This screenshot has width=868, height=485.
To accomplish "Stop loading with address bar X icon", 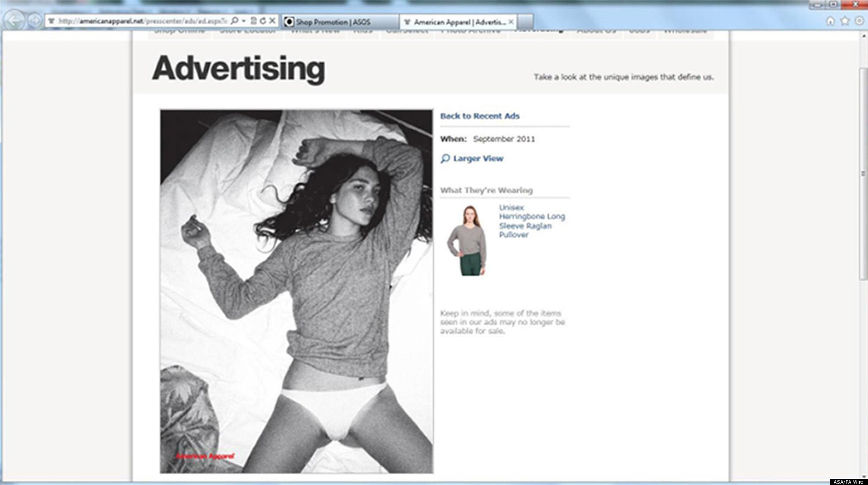I will coord(272,21).
